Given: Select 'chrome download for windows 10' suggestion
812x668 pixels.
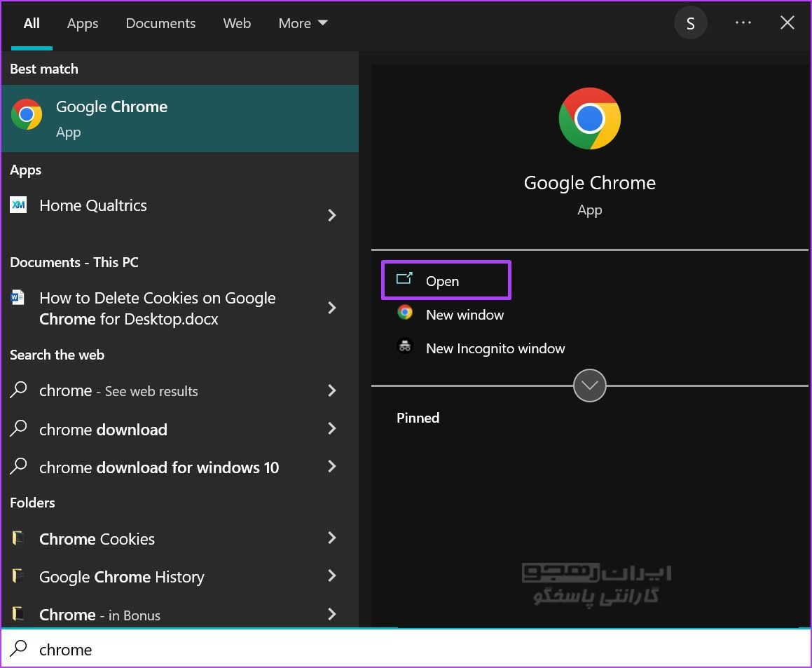Looking at the screenshot, I should [179, 467].
